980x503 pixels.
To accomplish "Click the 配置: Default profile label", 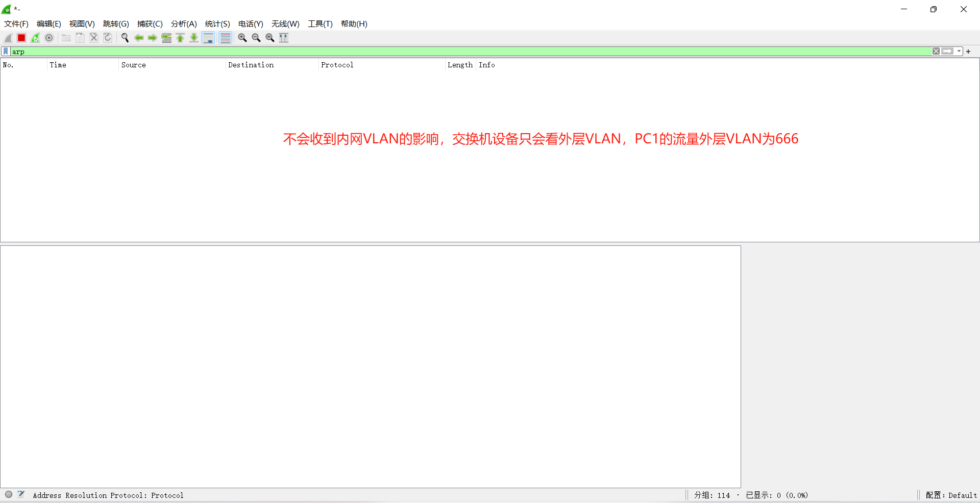I will point(951,495).
